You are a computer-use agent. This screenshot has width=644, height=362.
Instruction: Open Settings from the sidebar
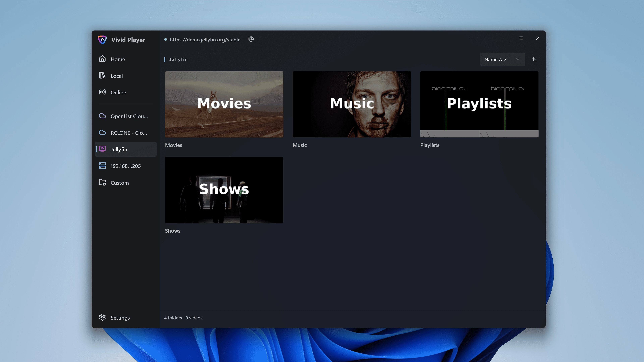pos(126,318)
